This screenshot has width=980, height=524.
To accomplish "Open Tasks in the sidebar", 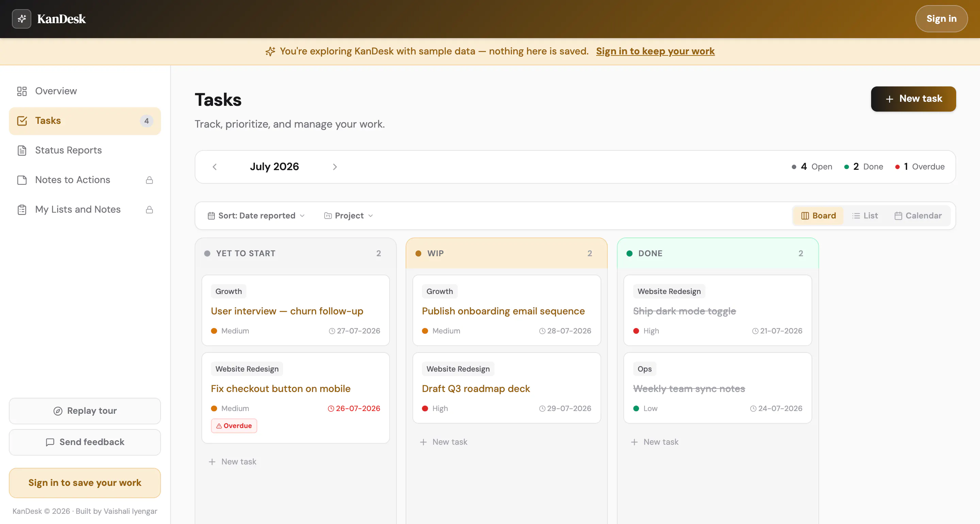I will (x=85, y=121).
